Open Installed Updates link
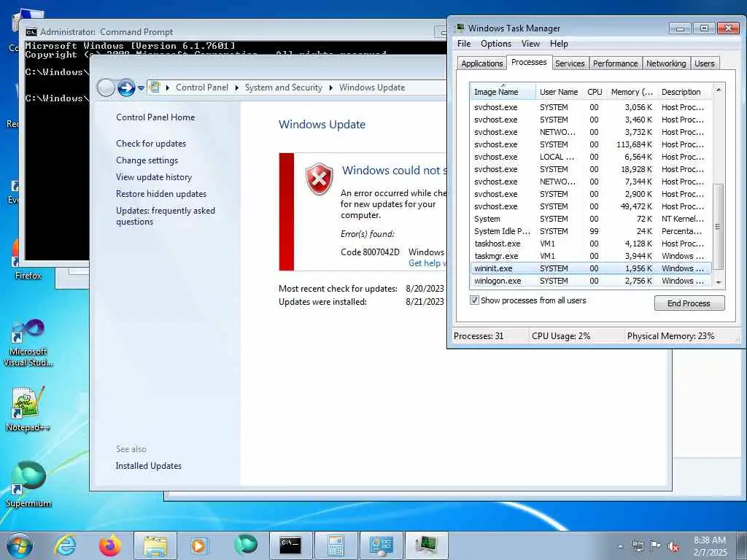 pyautogui.click(x=148, y=466)
